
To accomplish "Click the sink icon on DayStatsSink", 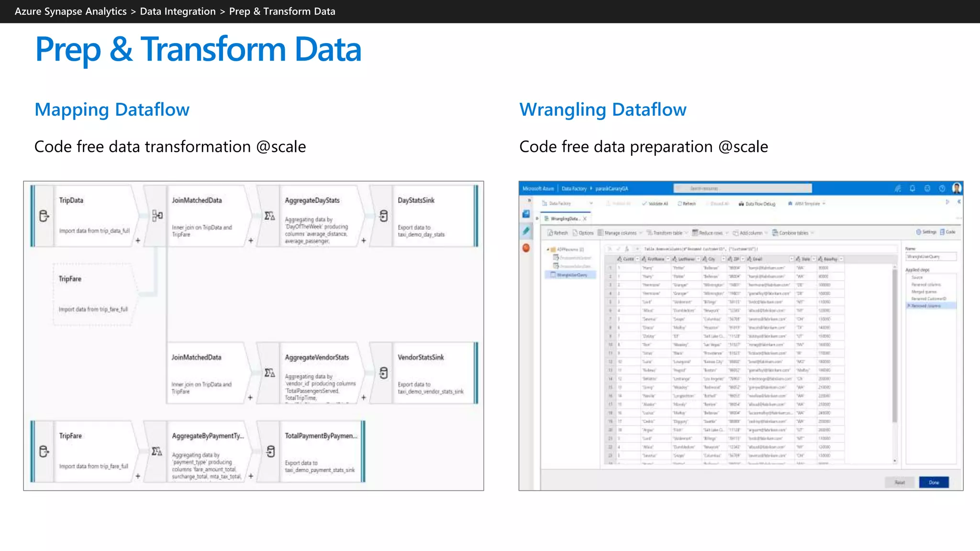I will tap(383, 216).
